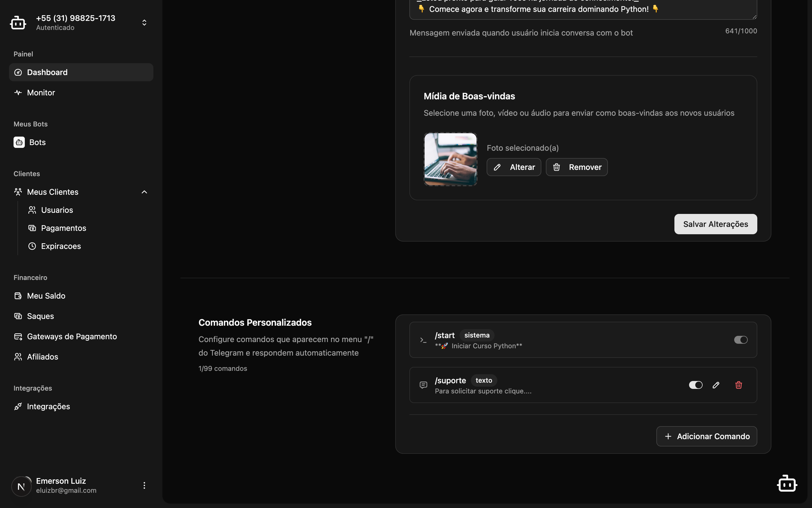812x508 pixels.
Task: Open Expiracoes submenu item
Action: click(88, 246)
